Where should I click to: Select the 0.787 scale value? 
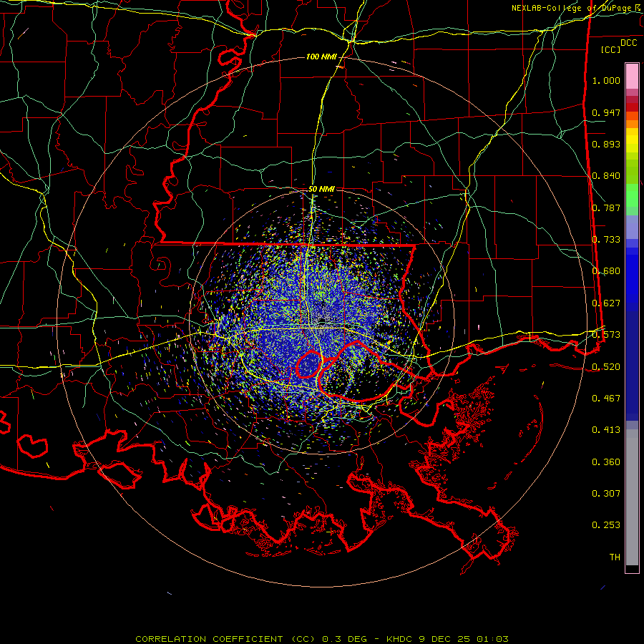coord(606,208)
